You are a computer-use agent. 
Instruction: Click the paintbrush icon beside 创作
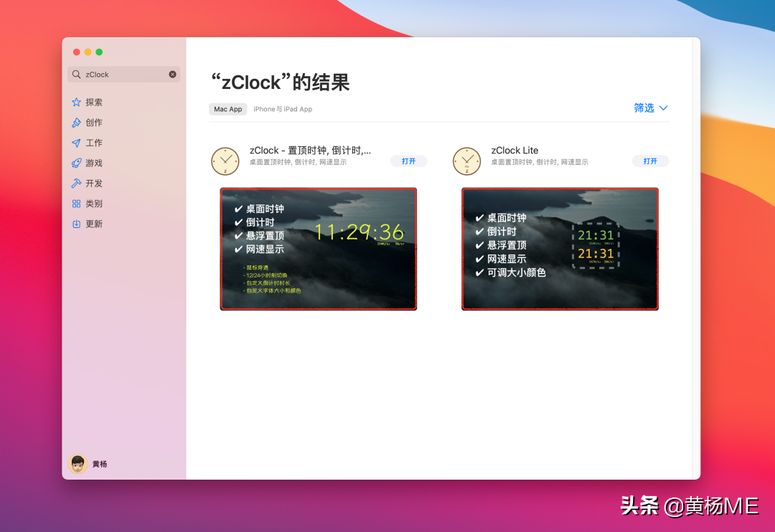(76, 123)
